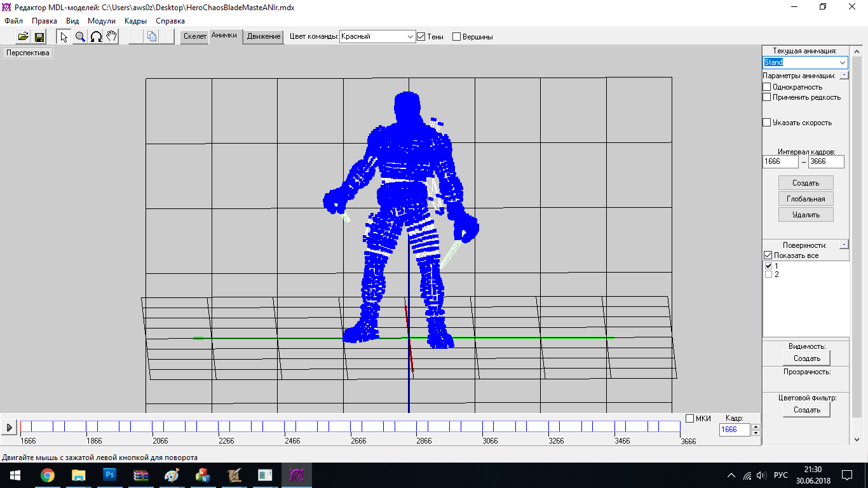Click the timeline at frame 2866

tap(416, 427)
